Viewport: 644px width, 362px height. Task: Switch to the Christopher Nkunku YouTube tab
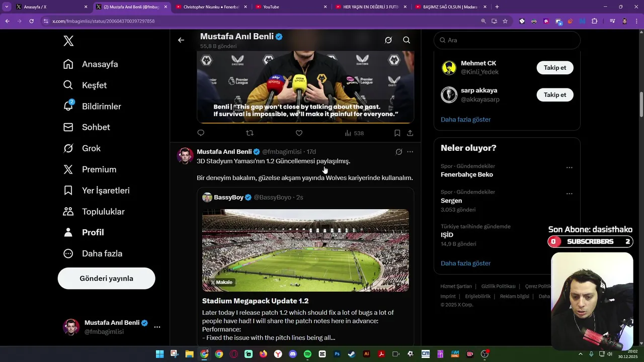click(x=211, y=7)
